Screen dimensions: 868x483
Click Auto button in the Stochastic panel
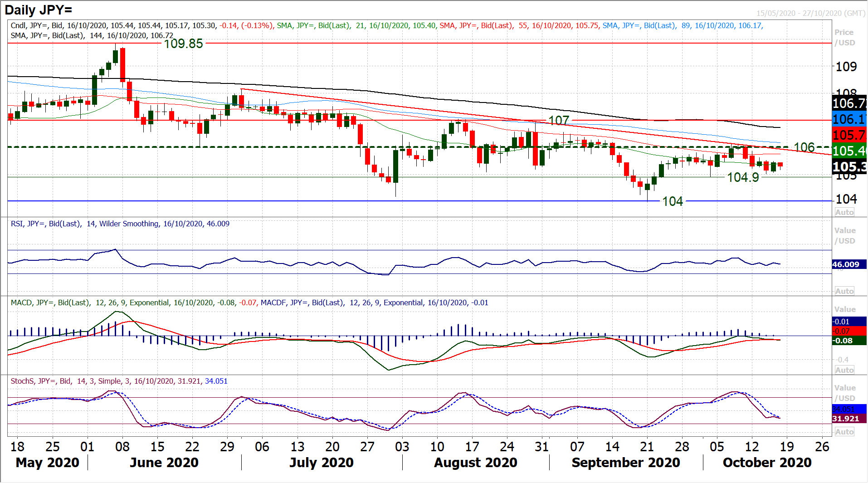844,432
